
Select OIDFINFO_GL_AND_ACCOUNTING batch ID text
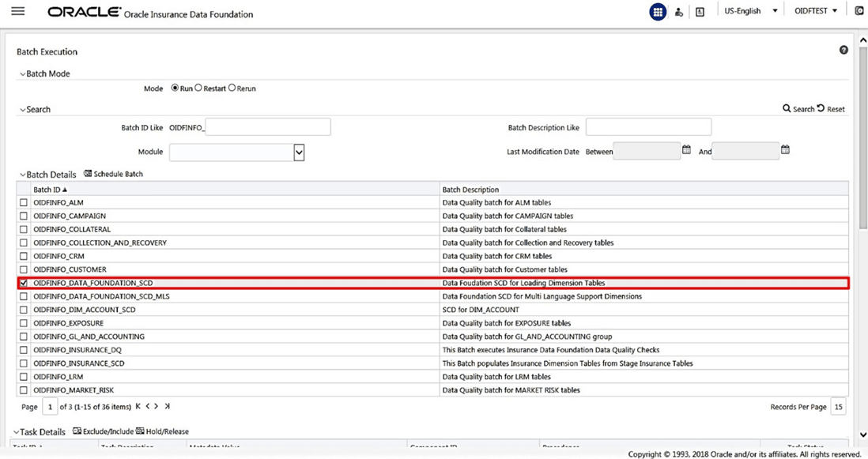pyautogui.click(x=89, y=337)
